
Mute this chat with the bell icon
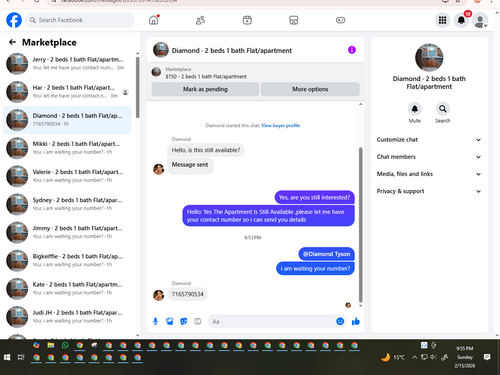tap(415, 109)
